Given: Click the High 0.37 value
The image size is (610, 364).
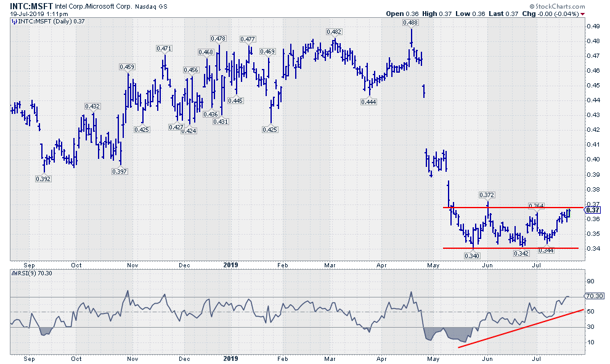Looking at the screenshot, I should point(437,14).
